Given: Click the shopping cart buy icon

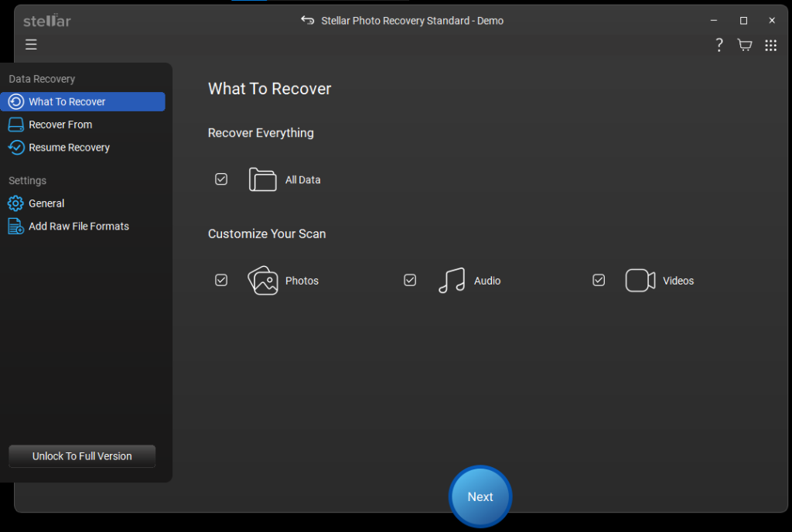Looking at the screenshot, I should [x=745, y=45].
